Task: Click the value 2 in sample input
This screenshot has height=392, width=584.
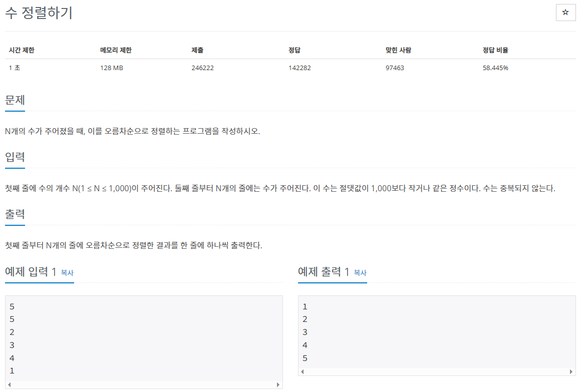Action: (x=12, y=332)
